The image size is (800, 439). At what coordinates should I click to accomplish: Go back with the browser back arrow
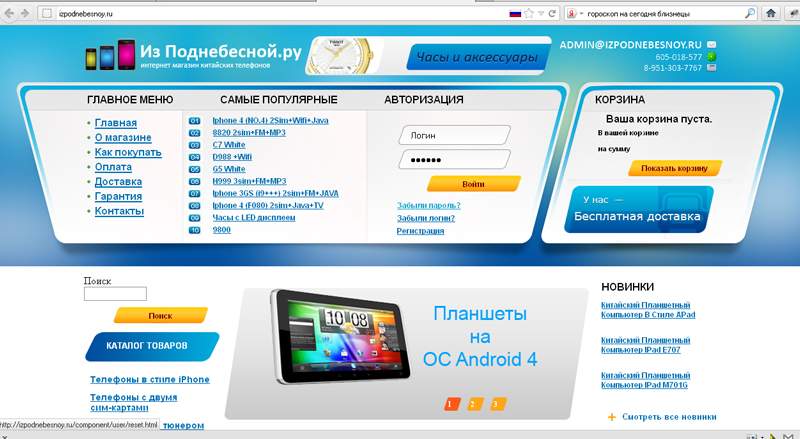(x=9, y=13)
